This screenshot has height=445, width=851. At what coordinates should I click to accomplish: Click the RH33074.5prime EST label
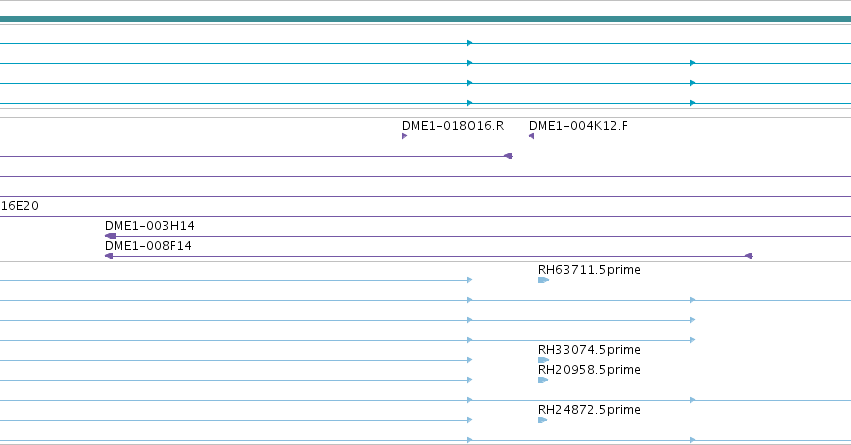click(x=589, y=349)
